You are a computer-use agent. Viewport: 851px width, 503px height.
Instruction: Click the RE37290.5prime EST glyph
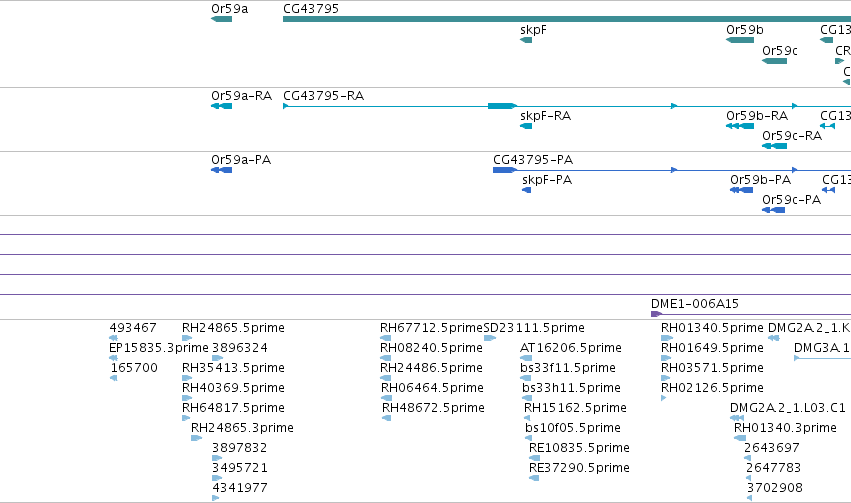(534, 477)
